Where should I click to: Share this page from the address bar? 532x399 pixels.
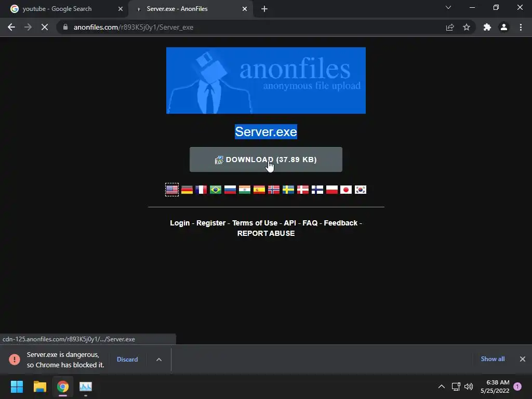(450, 27)
